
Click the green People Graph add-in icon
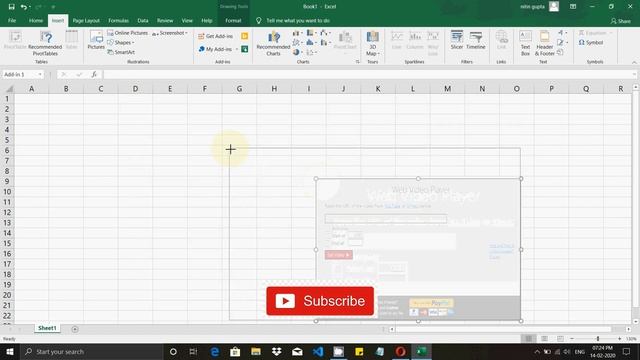pos(244,49)
